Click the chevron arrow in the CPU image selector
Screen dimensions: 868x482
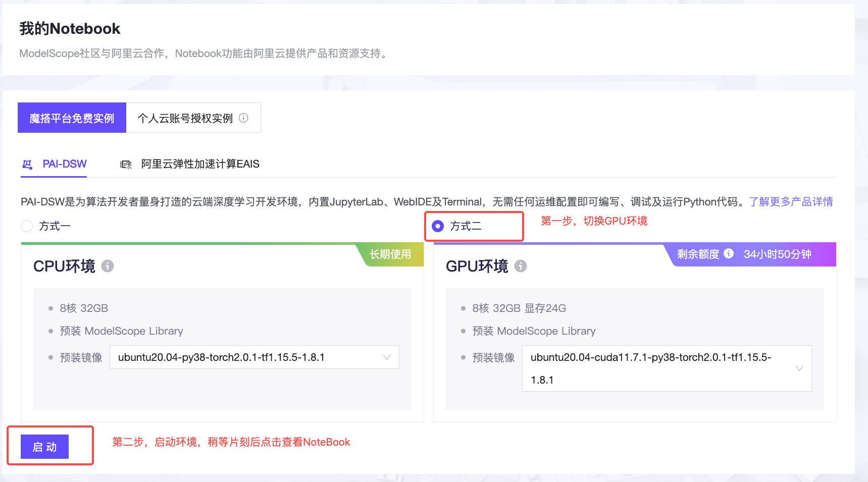pos(387,357)
